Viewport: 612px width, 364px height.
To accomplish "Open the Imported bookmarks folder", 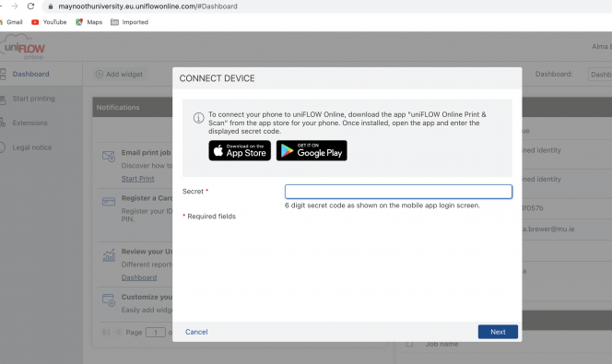I will pyautogui.click(x=130, y=22).
